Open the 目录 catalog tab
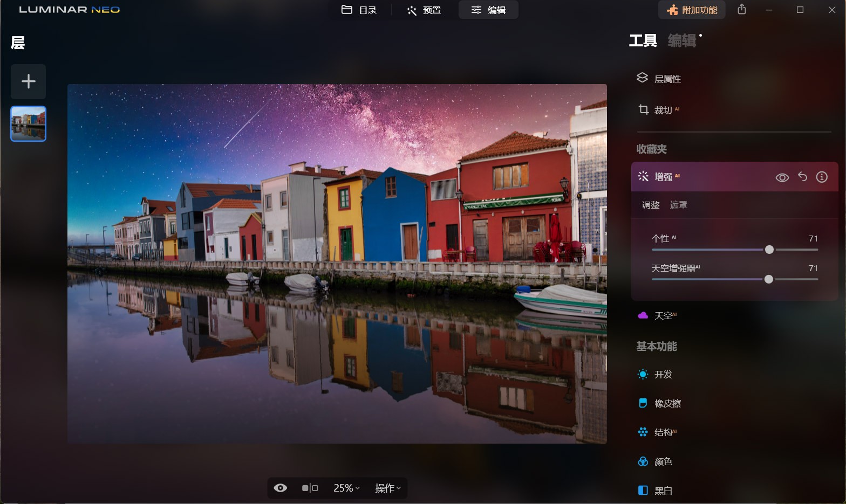Image resolution: width=846 pixels, height=504 pixels. (x=359, y=10)
